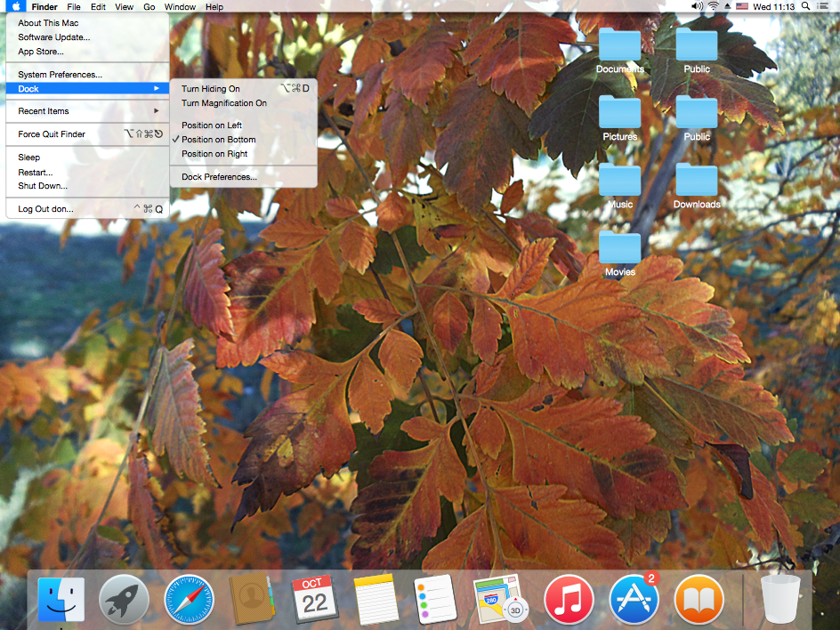Image resolution: width=840 pixels, height=630 pixels.
Task: Click the Spotlight search icon
Action: 805,6
